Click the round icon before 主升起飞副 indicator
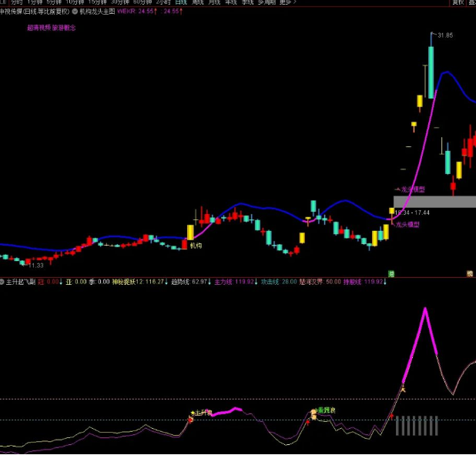The width and height of the screenshot is (476, 455). (x=2, y=282)
